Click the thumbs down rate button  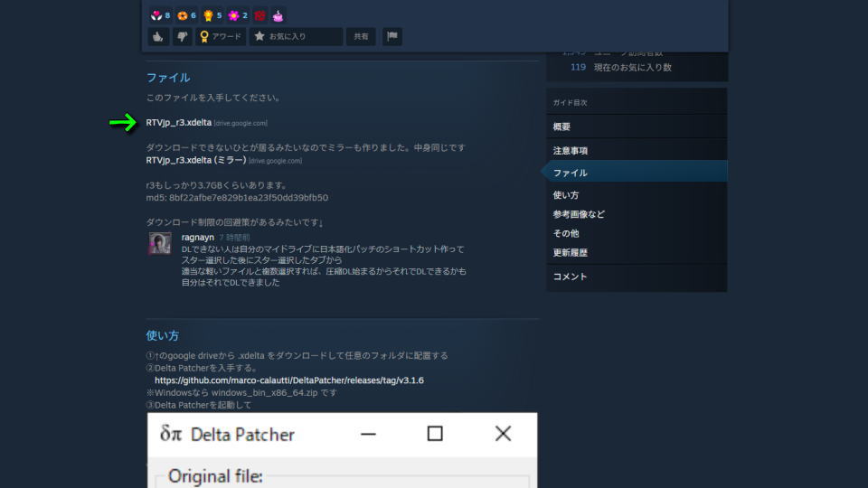[x=182, y=36]
